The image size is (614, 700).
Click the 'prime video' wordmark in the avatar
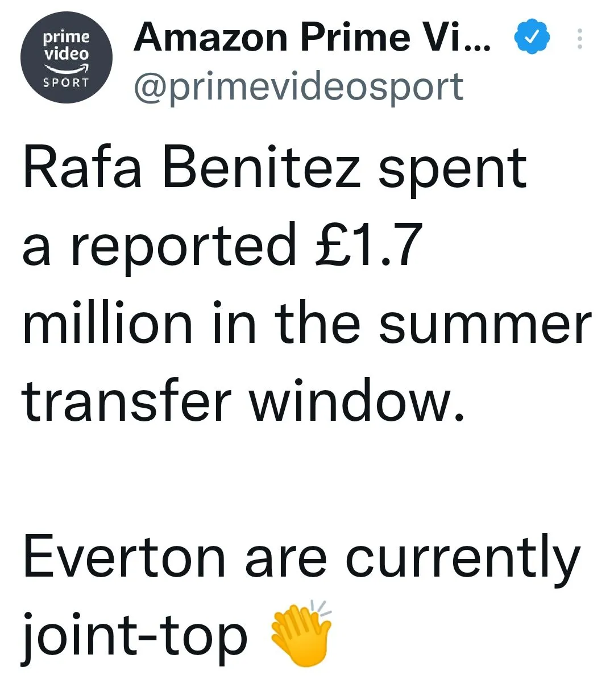coord(67,45)
